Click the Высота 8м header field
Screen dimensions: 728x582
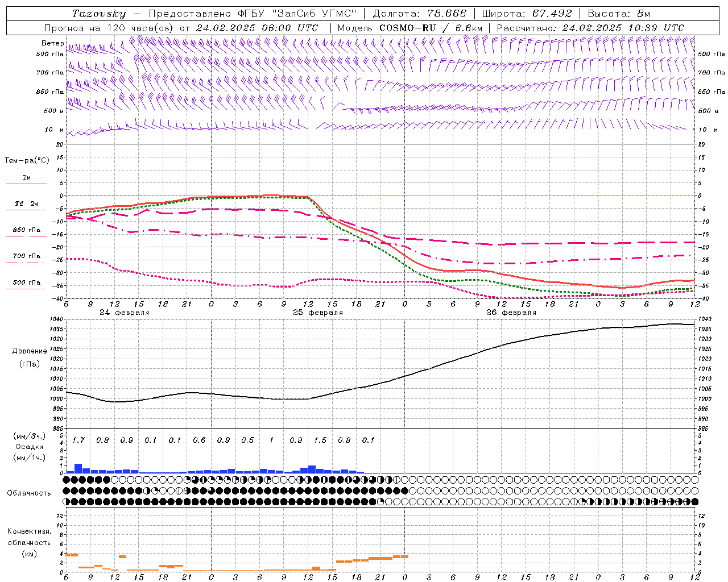619,14
